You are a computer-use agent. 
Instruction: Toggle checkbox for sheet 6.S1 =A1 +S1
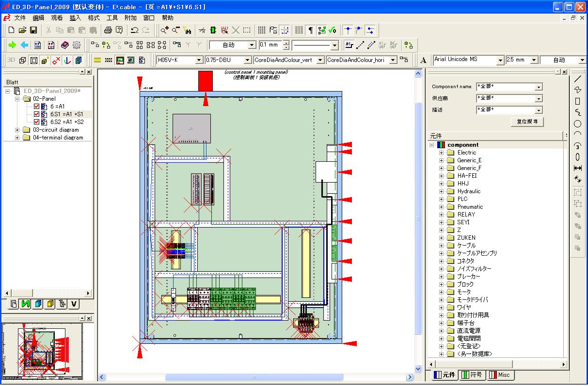(37, 114)
